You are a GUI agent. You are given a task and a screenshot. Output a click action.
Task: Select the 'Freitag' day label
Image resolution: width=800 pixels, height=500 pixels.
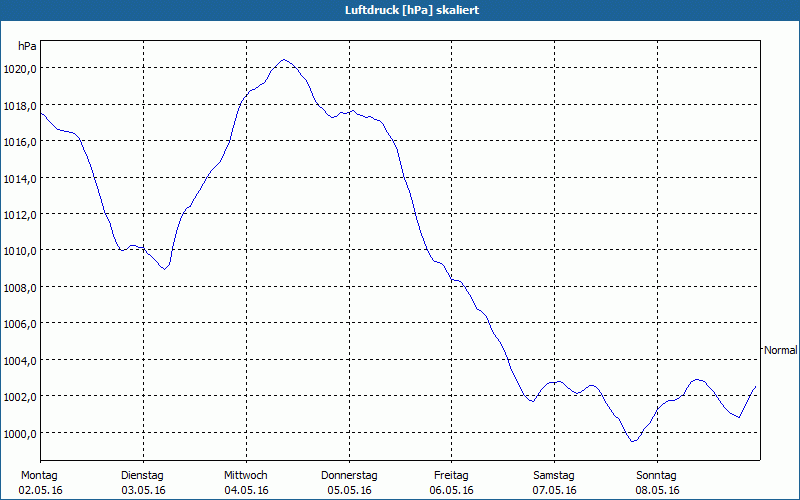451,476
